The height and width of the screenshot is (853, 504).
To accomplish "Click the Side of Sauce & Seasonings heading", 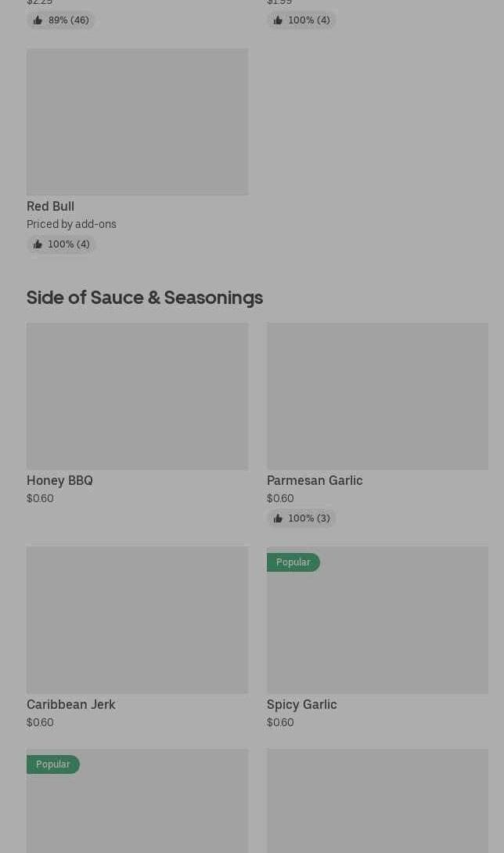I will tap(145, 298).
